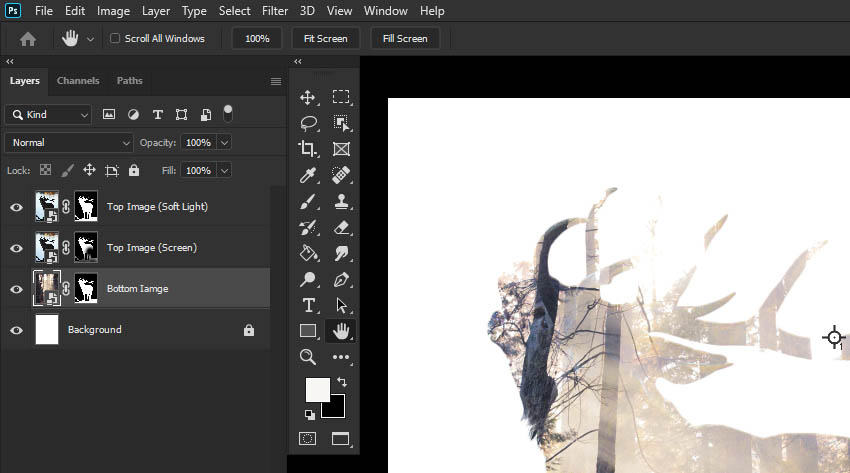Select the Lasso tool
The width and height of the screenshot is (850, 473).
308,123
